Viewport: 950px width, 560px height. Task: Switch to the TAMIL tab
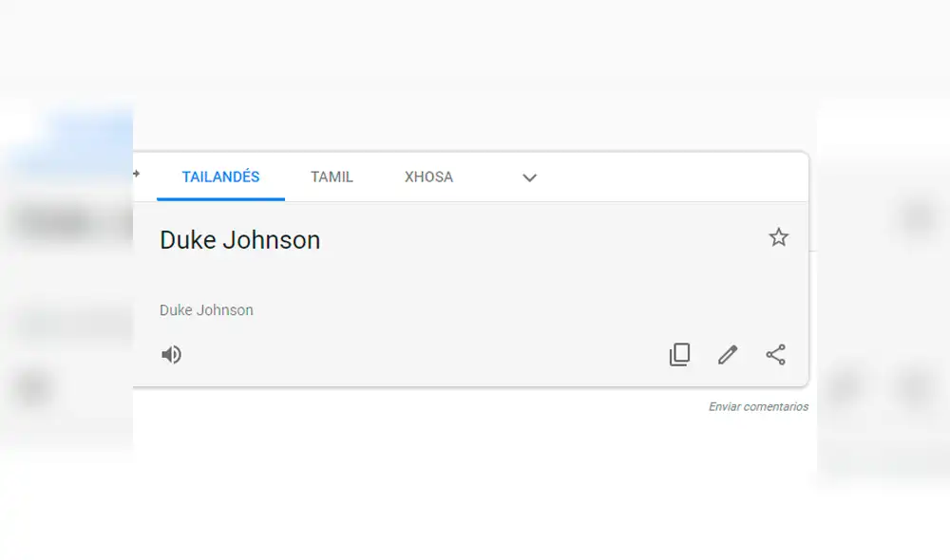[x=331, y=177]
